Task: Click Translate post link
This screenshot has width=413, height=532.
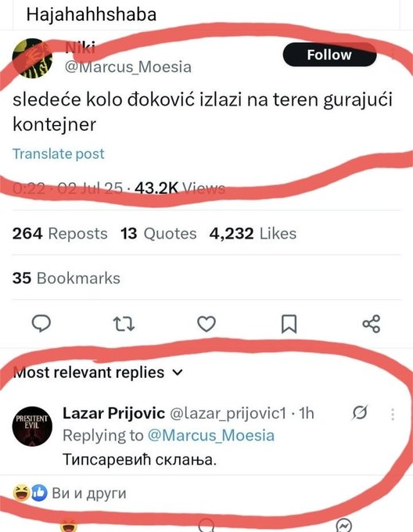Action: (59, 154)
